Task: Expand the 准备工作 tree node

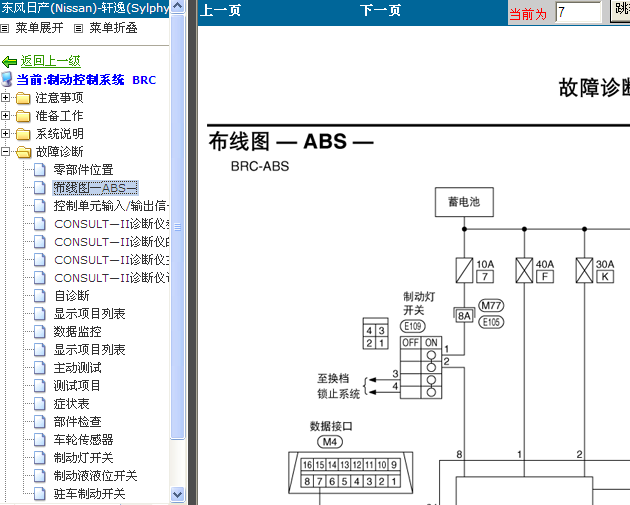Action: [5, 116]
